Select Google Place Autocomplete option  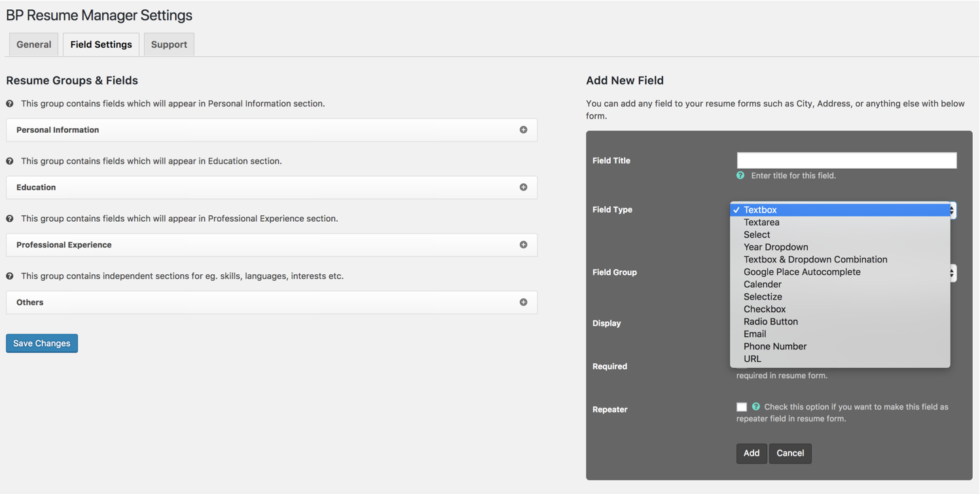802,272
